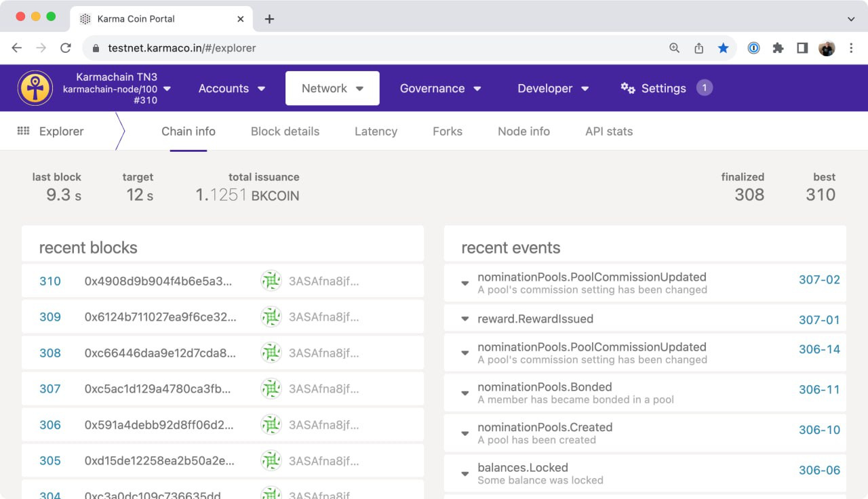Image resolution: width=868 pixels, height=499 pixels.
Task: Open a new browser tab with plus
Action: coord(269,19)
